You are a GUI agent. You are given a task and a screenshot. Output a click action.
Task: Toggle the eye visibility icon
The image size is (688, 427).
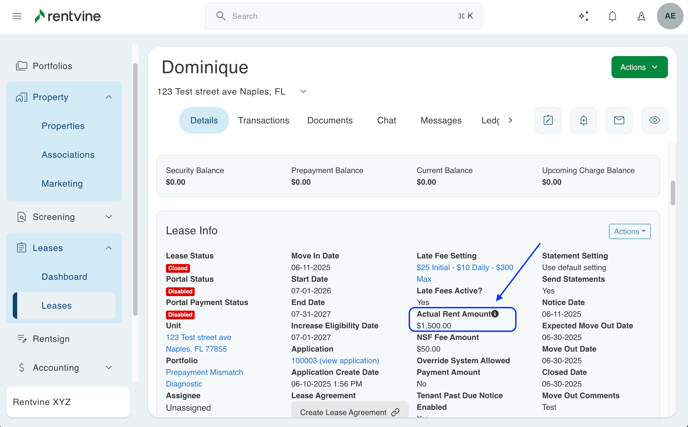pyautogui.click(x=654, y=120)
